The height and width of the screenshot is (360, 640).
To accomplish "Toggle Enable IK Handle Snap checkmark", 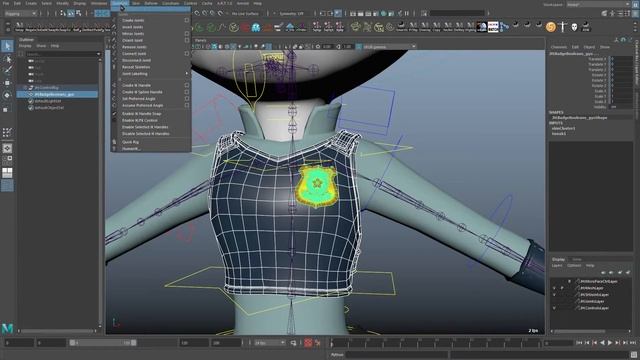I will (x=114, y=113).
